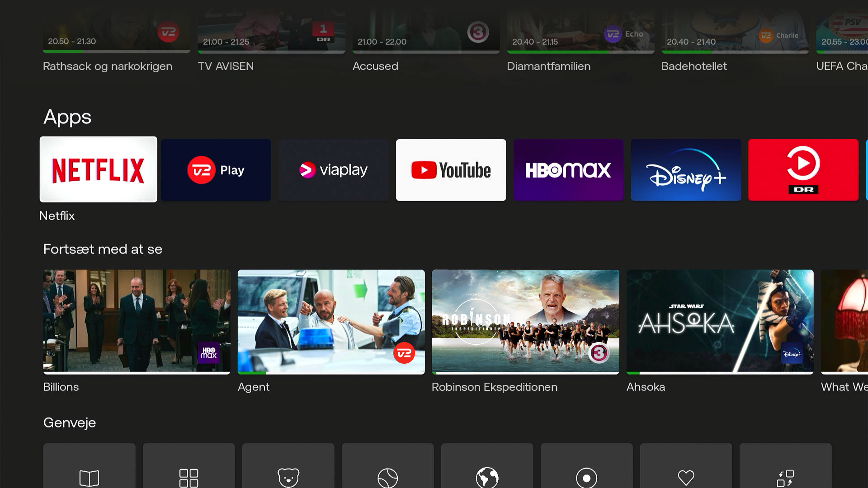Launch the Disney+ app

686,170
